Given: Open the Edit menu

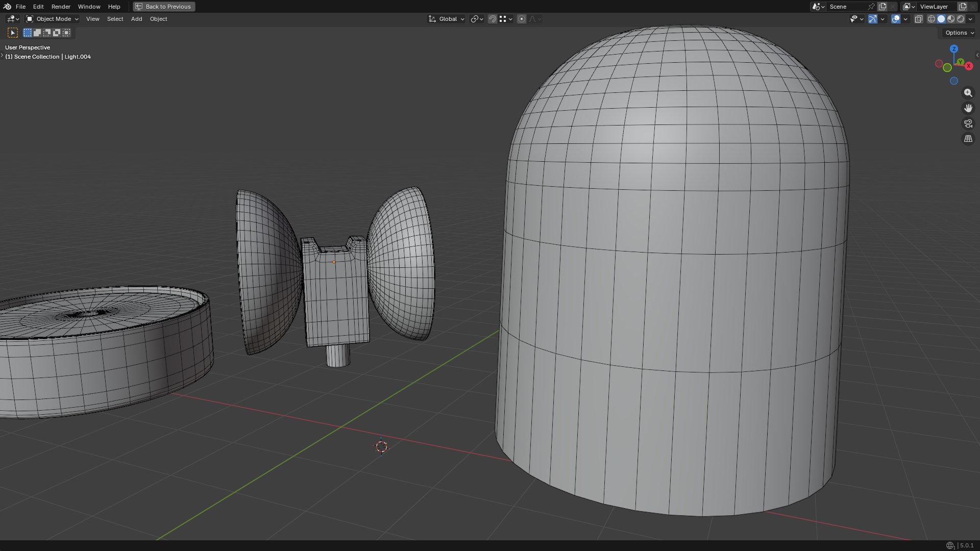Looking at the screenshot, I should (x=38, y=7).
